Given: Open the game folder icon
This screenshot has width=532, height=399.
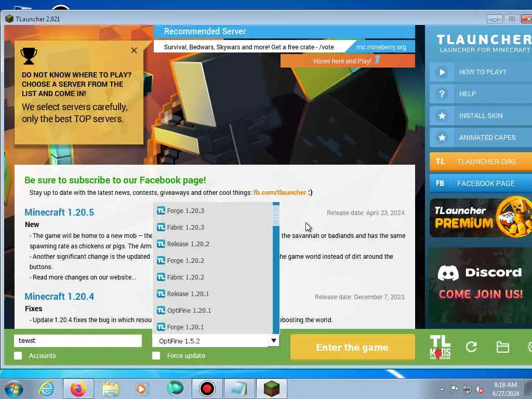Looking at the screenshot, I should coord(502,347).
